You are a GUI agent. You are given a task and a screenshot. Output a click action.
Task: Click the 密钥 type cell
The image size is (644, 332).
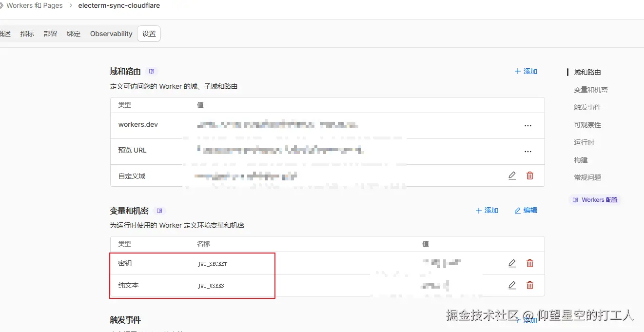(125, 263)
